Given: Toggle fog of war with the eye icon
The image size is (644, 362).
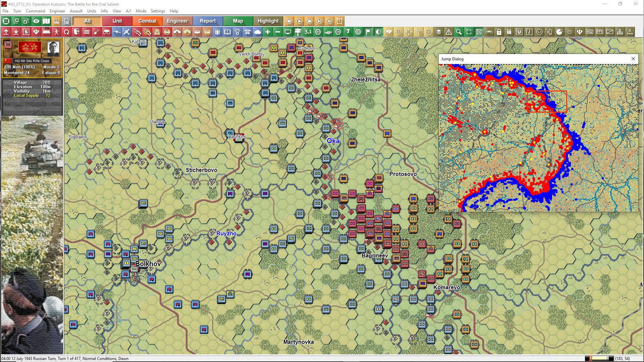Looking at the screenshot, I should (x=36, y=21).
